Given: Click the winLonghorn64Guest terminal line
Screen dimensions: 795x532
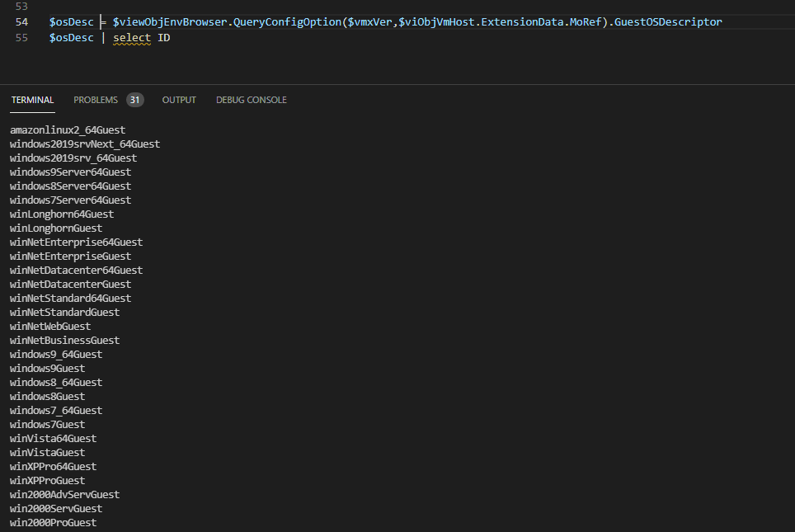Looking at the screenshot, I should pos(62,214).
